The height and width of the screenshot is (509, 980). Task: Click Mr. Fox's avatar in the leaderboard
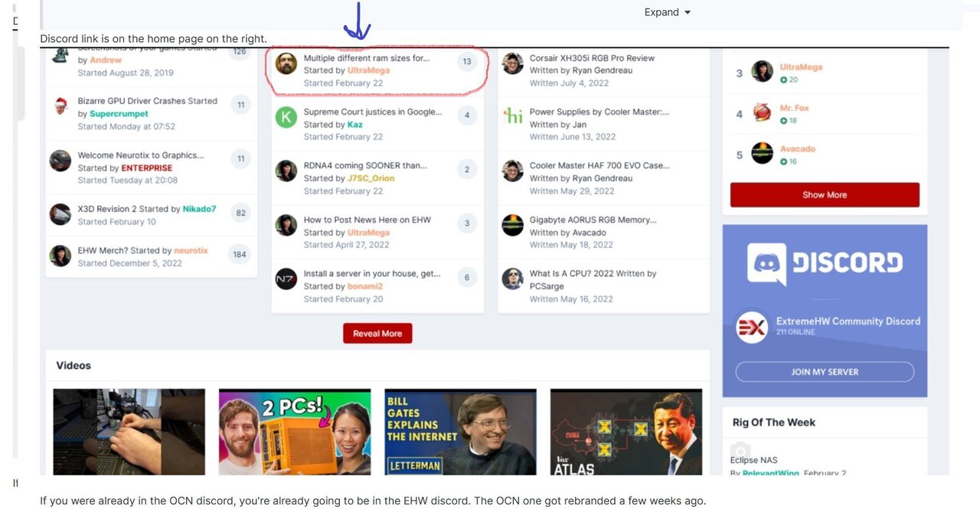point(762,111)
